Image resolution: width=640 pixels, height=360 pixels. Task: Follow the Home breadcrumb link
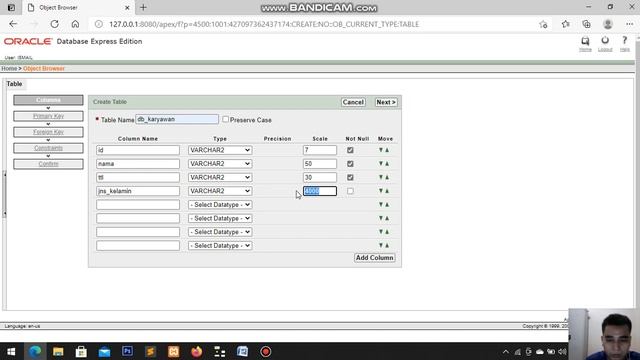tap(9, 69)
